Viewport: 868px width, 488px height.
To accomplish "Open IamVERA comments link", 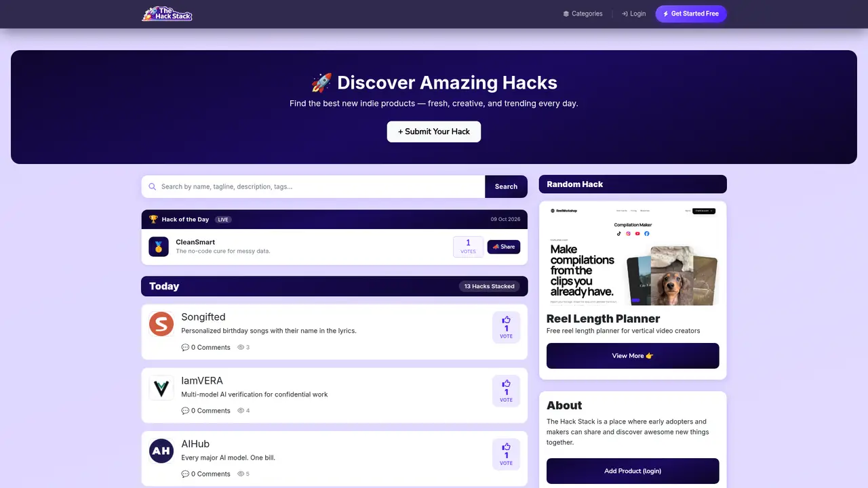I will (x=206, y=411).
